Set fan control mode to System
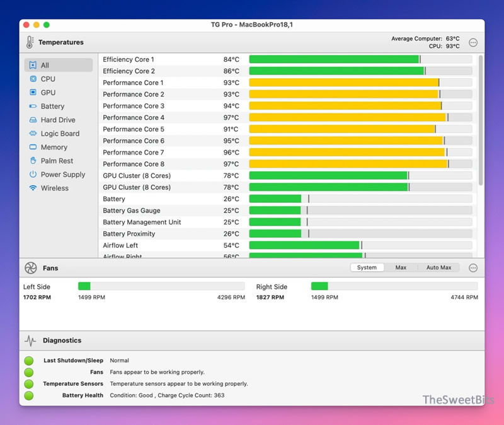Viewport: 504px width, 425px height. pos(367,267)
